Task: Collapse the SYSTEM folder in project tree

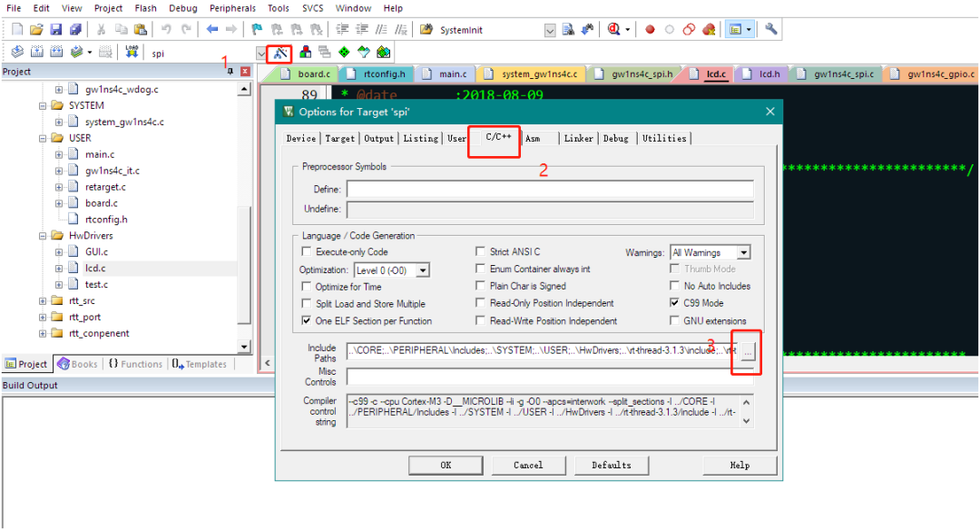Action: point(43,105)
